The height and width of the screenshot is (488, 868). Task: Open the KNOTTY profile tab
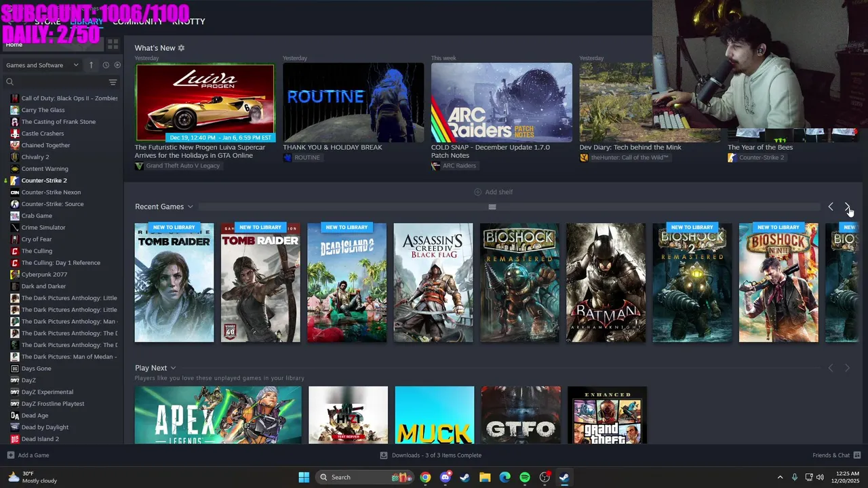189,22
